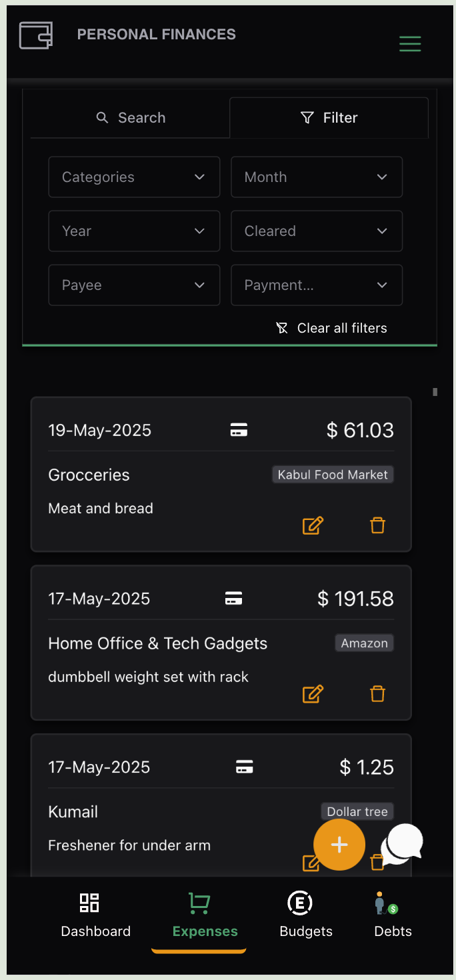
Task: Select the Filter tab
Action: point(329,117)
